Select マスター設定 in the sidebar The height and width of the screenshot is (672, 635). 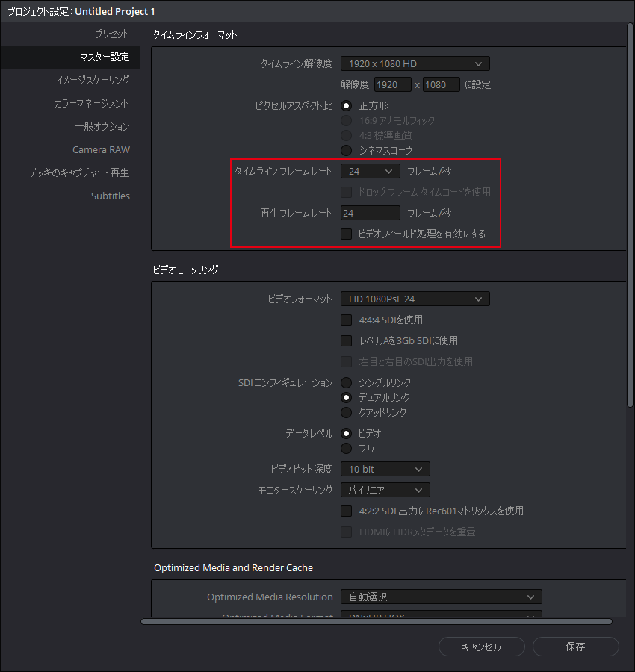click(70, 57)
